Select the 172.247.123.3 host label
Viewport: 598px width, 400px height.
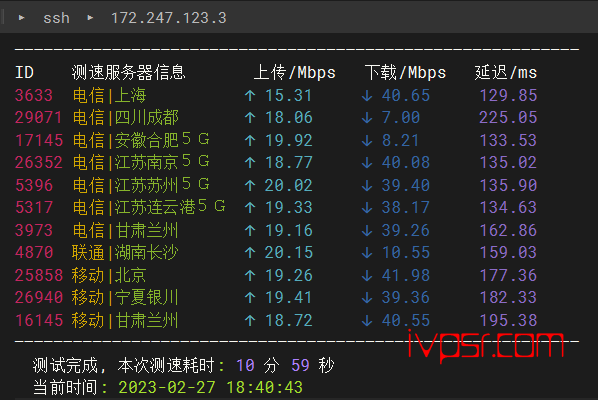pos(169,18)
